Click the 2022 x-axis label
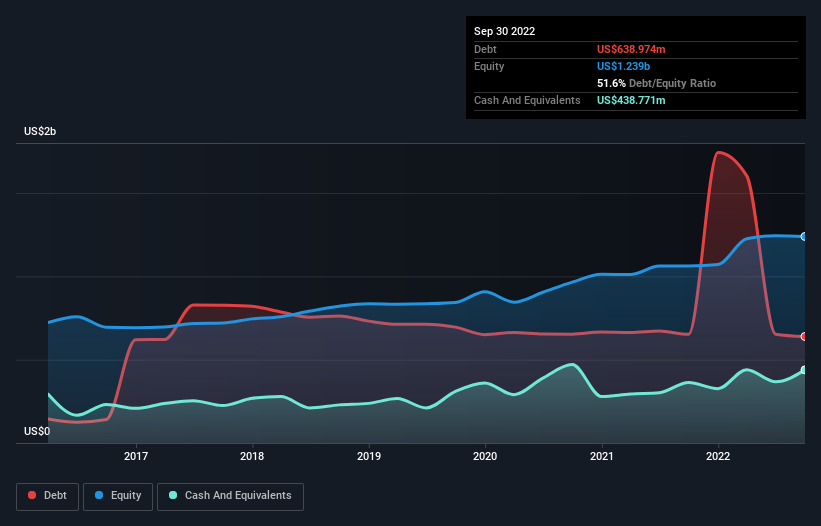This screenshot has width=821, height=526. tap(718, 456)
